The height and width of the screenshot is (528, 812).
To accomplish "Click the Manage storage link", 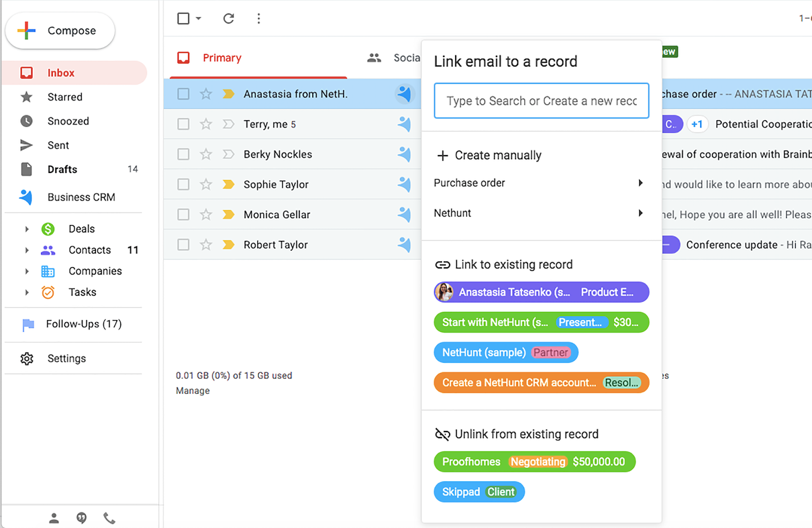I will pyautogui.click(x=193, y=391).
